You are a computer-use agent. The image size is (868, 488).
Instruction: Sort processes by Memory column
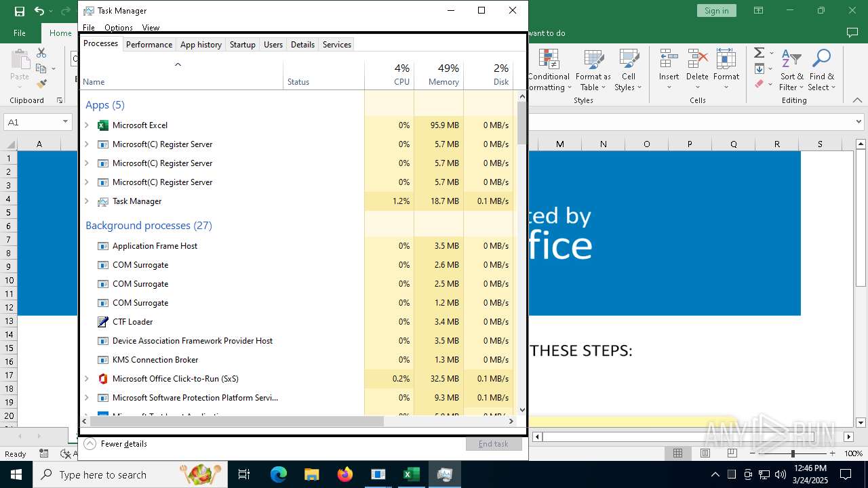point(439,75)
